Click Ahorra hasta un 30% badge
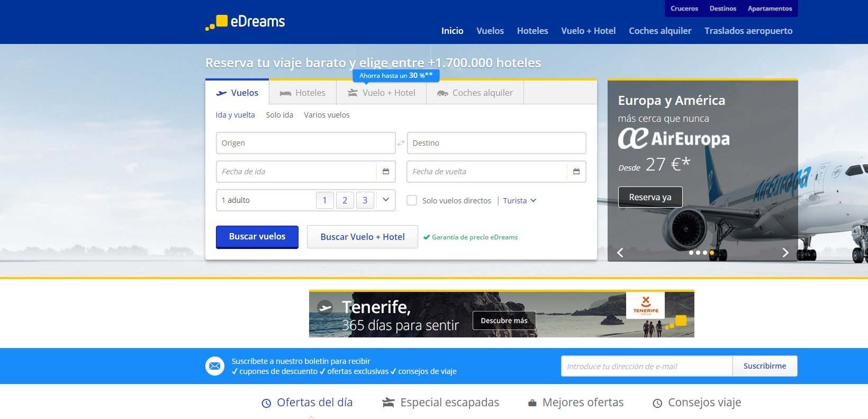Image resolution: width=868 pixels, height=419 pixels. (x=396, y=76)
